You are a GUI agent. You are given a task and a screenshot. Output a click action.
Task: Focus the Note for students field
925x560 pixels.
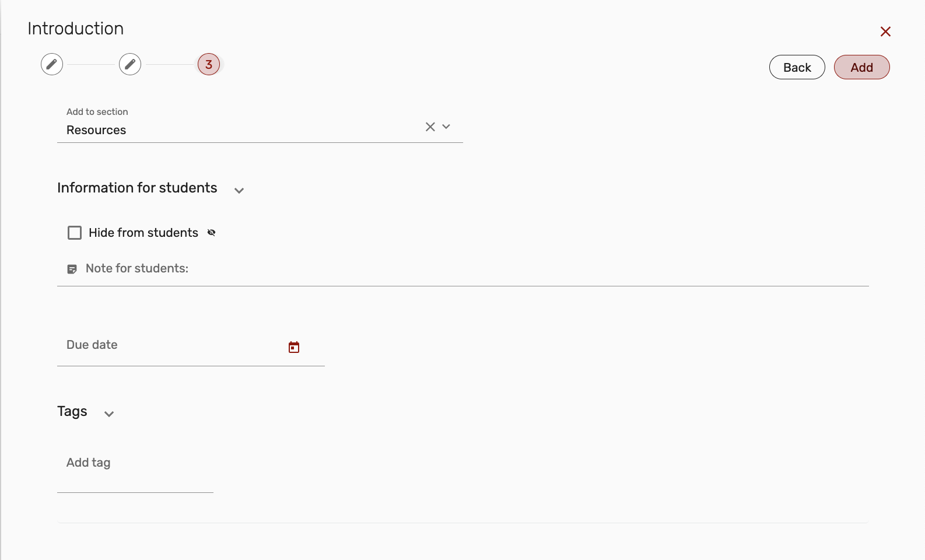tap(463, 269)
